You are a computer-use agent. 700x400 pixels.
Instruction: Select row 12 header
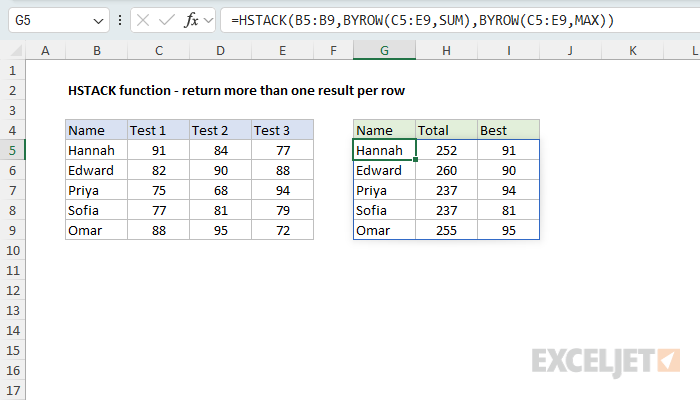[x=12, y=291]
